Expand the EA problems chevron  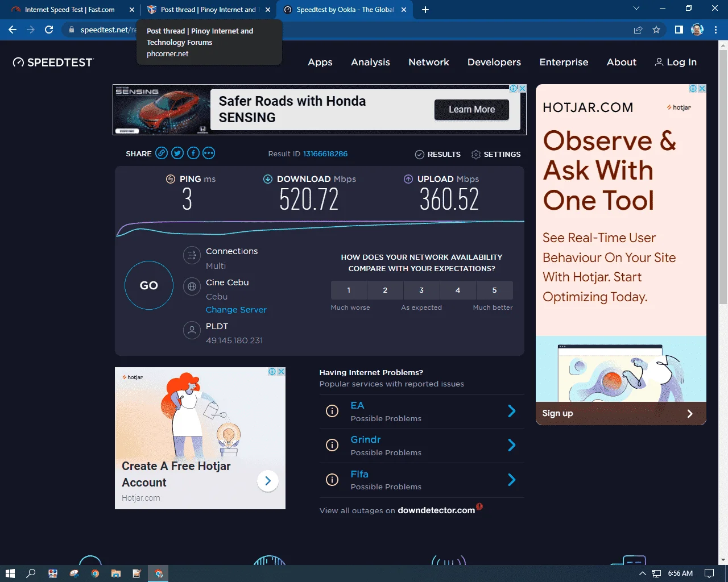coord(512,411)
